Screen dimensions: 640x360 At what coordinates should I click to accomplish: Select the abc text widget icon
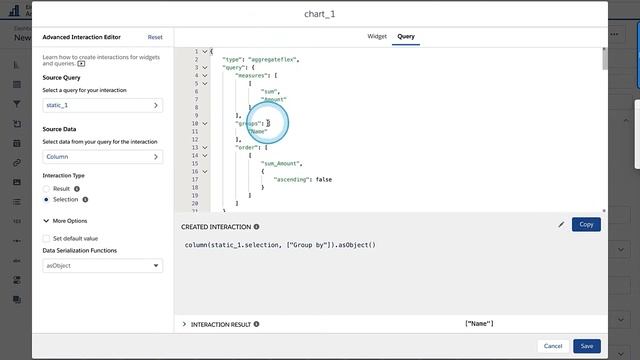click(x=17, y=260)
